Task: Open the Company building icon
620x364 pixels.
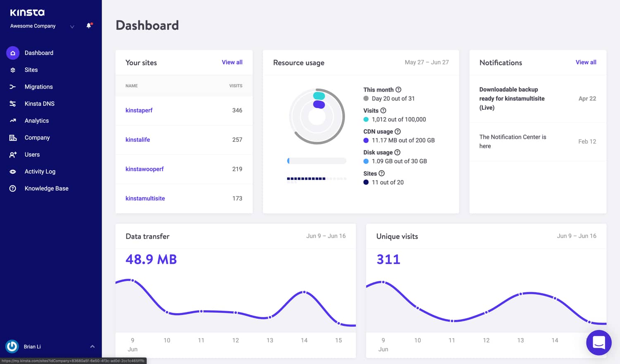Action: pyautogui.click(x=13, y=138)
